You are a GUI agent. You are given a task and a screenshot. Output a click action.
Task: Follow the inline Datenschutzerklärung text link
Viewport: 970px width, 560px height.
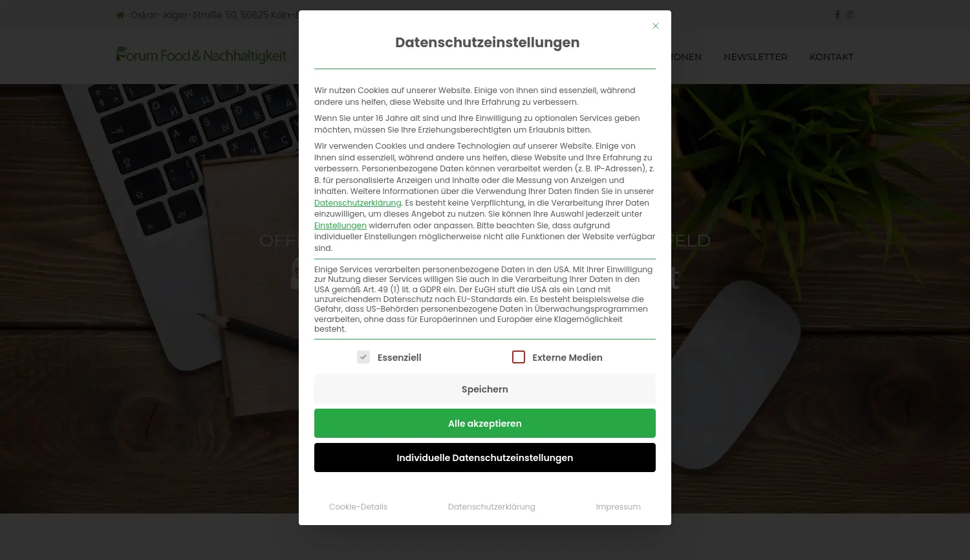(358, 203)
